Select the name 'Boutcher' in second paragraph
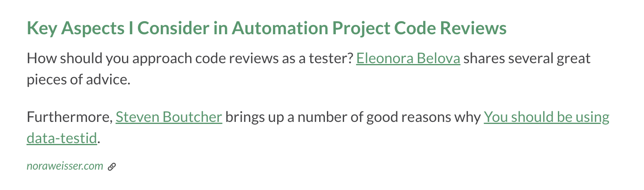 coord(192,117)
